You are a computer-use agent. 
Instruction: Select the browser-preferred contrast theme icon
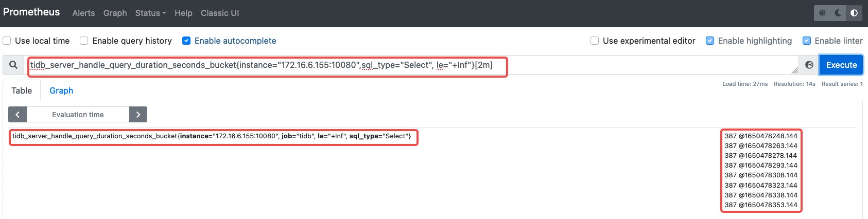(854, 13)
